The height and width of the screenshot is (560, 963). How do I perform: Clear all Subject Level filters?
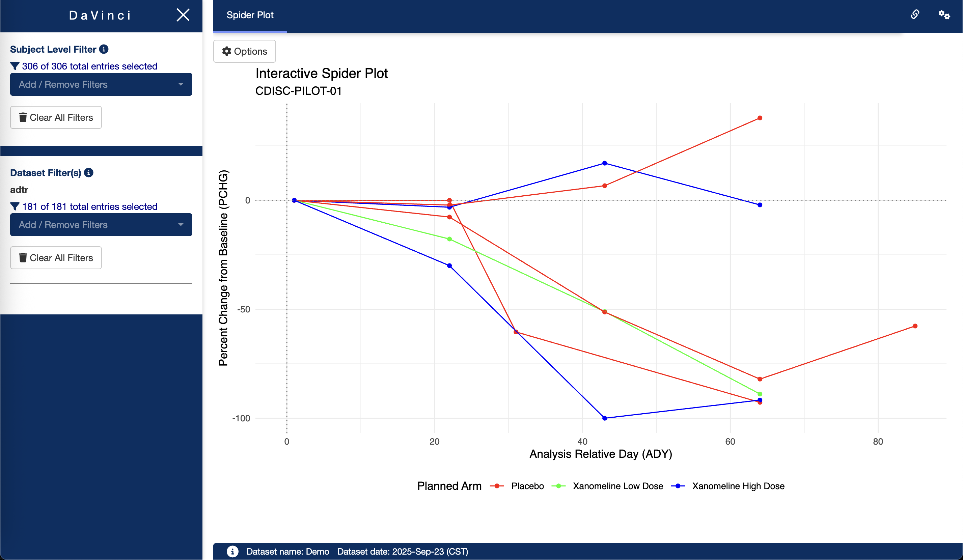56,117
